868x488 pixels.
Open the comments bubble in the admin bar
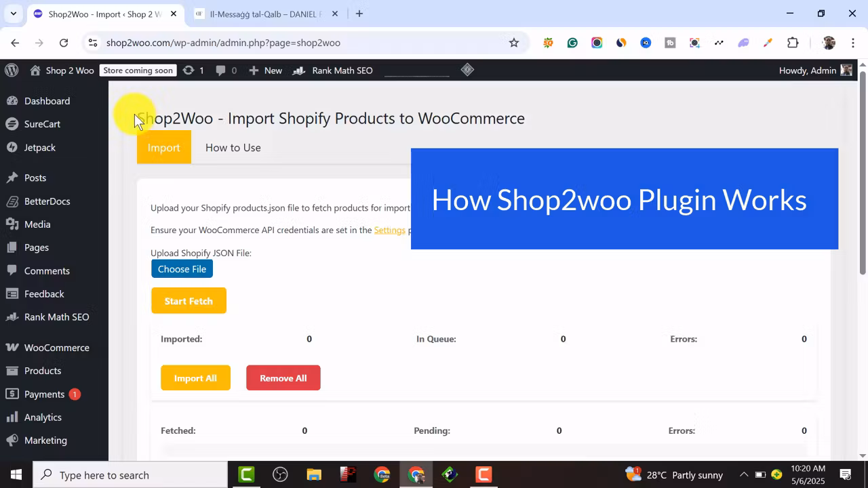pyautogui.click(x=220, y=70)
